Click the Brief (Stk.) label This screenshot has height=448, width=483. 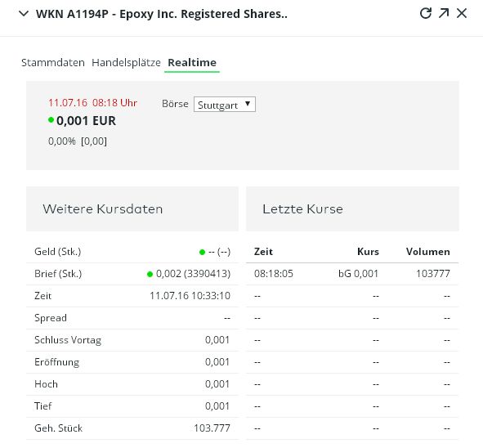point(58,274)
